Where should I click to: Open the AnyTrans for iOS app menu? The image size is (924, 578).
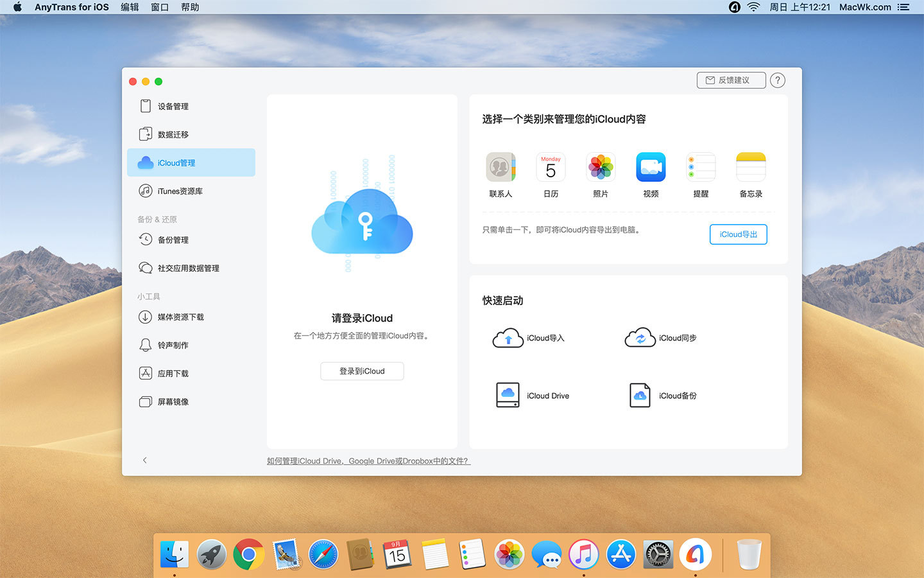point(72,7)
